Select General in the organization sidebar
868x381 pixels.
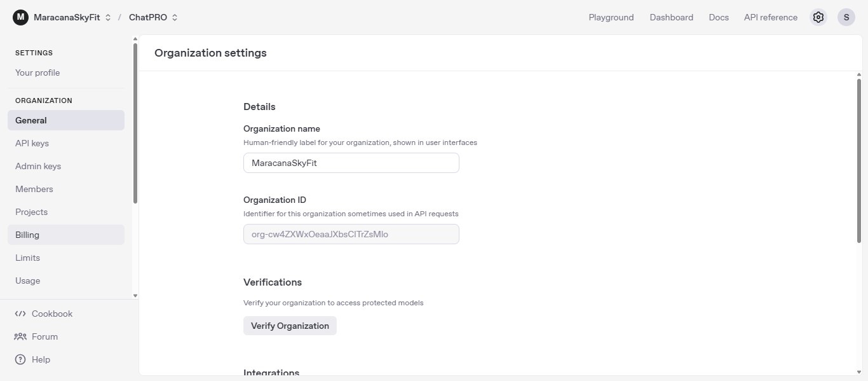click(66, 120)
